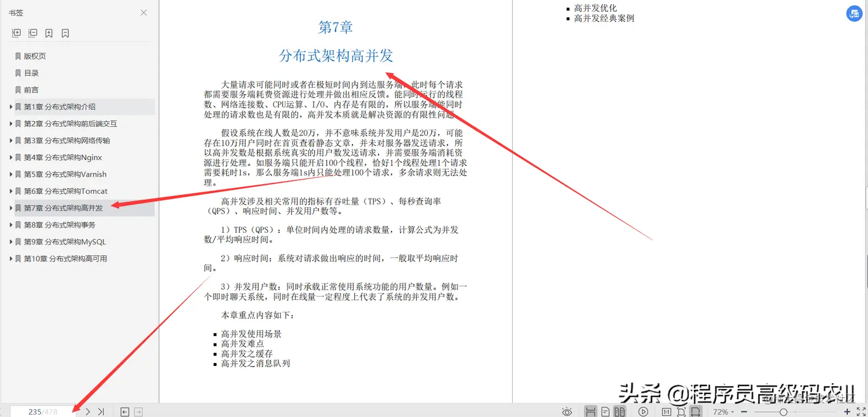Screen dimensions: 868x417
Task: Select 第10章 分布式架构高可用 entry
Action: click(x=65, y=259)
